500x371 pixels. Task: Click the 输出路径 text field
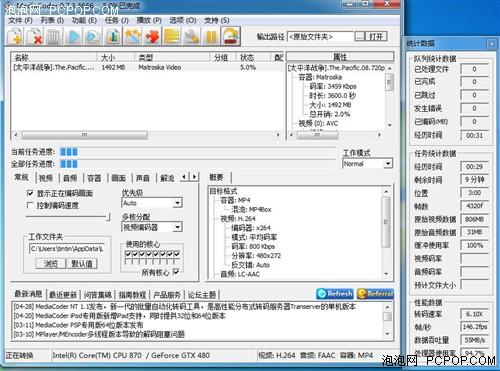(320, 36)
